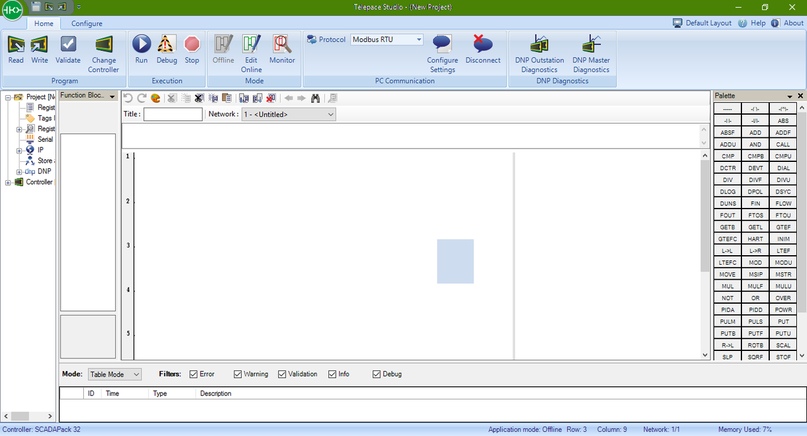The height and width of the screenshot is (436, 807).
Task: Click Default Layout in top bar
Action: (702, 23)
